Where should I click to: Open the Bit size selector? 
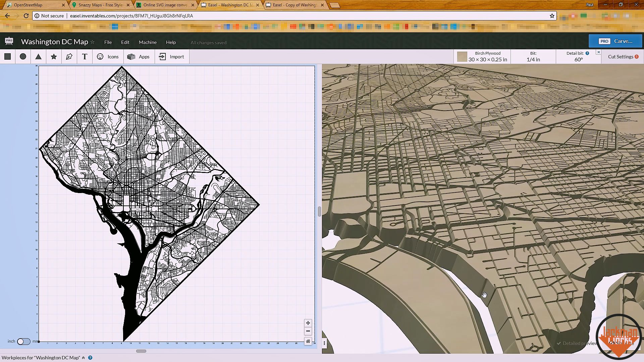pyautogui.click(x=533, y=57)
